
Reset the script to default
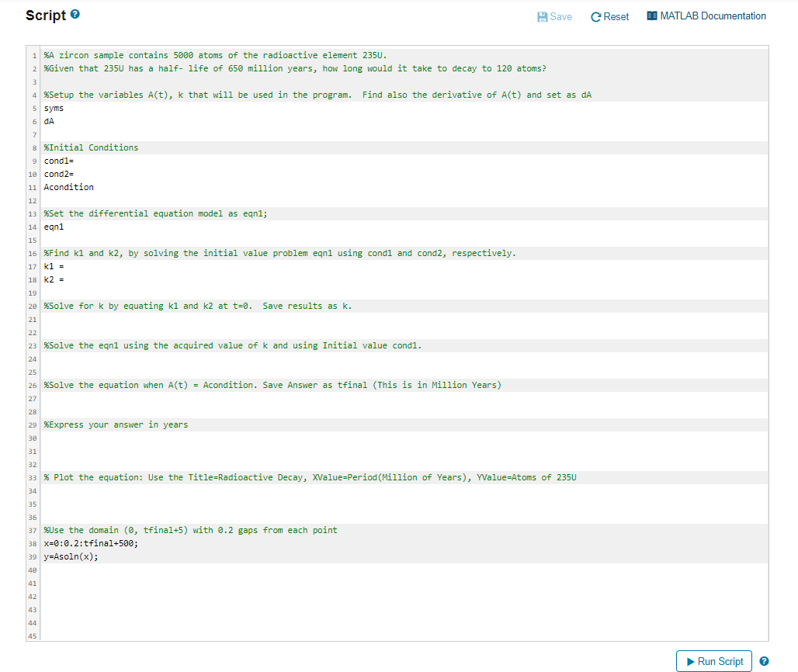[609, 17]
